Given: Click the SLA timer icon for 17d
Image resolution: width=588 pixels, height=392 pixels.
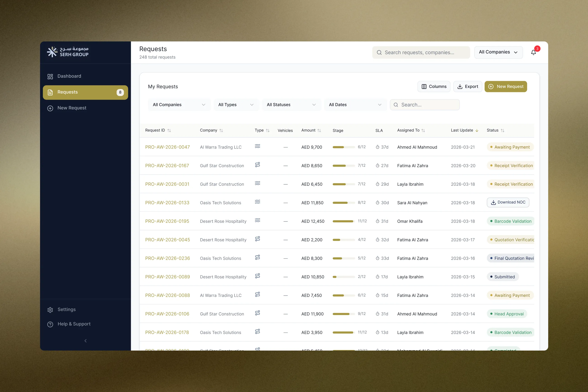Looking at the screenshot, I should (x=378, y=277).
